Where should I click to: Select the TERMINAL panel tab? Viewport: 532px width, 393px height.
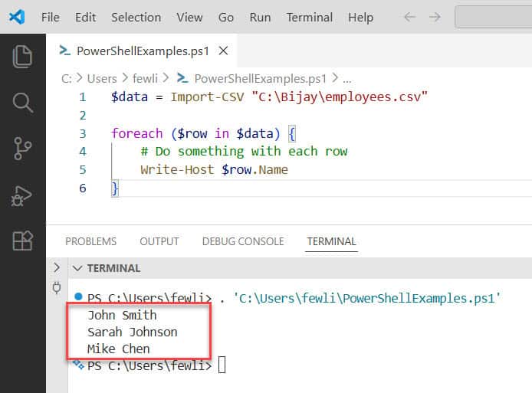pyautogui.click(x=331, y=241)
